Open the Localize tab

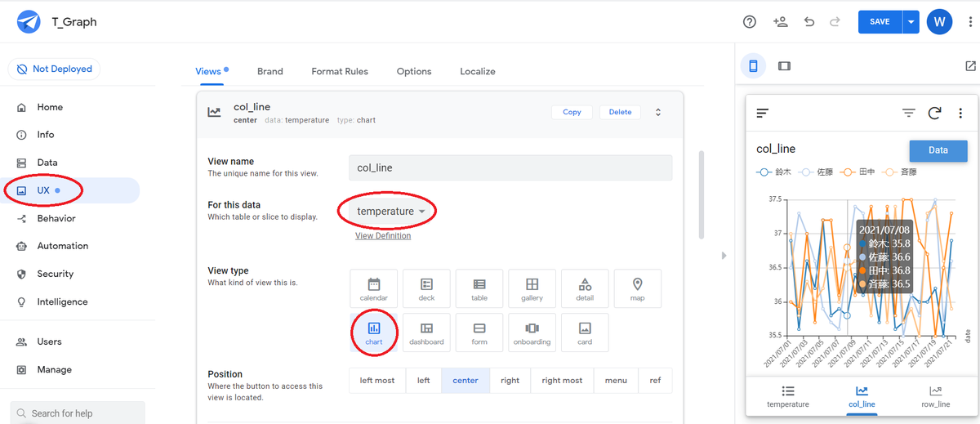(x=478, y=71)
